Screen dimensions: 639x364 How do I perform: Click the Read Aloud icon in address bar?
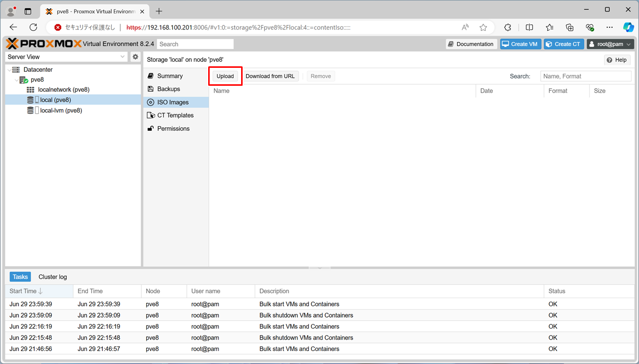(x=465, y=27)
